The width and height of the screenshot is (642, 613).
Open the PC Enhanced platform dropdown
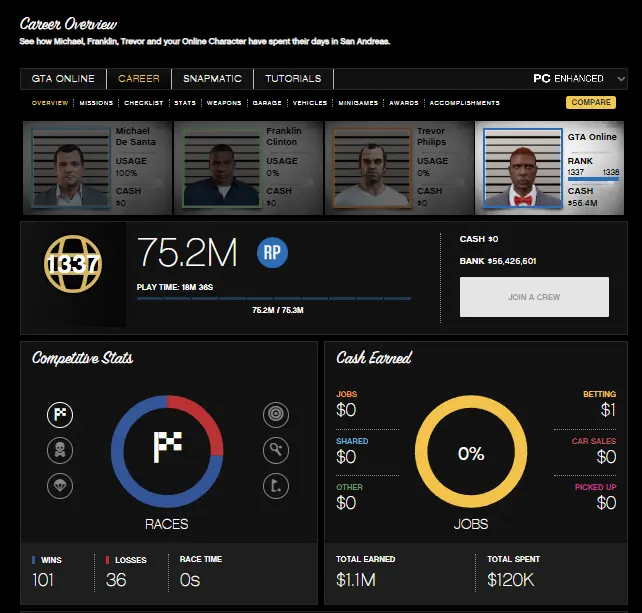581,78
